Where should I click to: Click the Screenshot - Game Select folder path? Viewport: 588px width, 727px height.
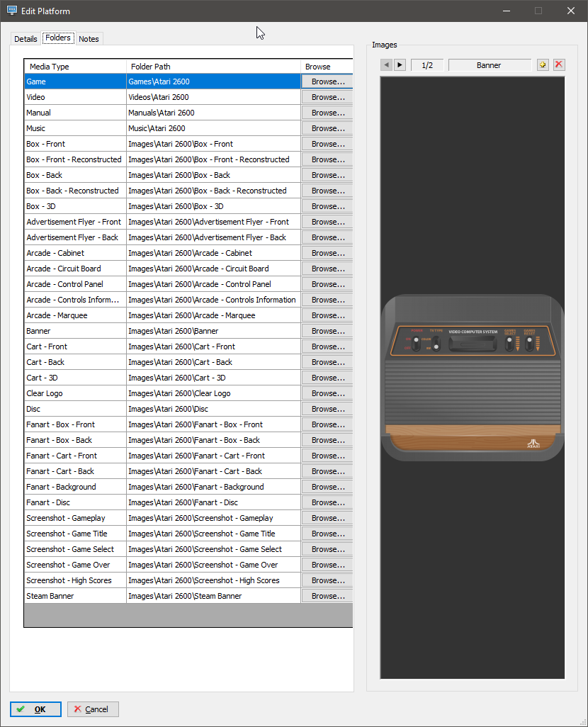[x=214, y=549]
